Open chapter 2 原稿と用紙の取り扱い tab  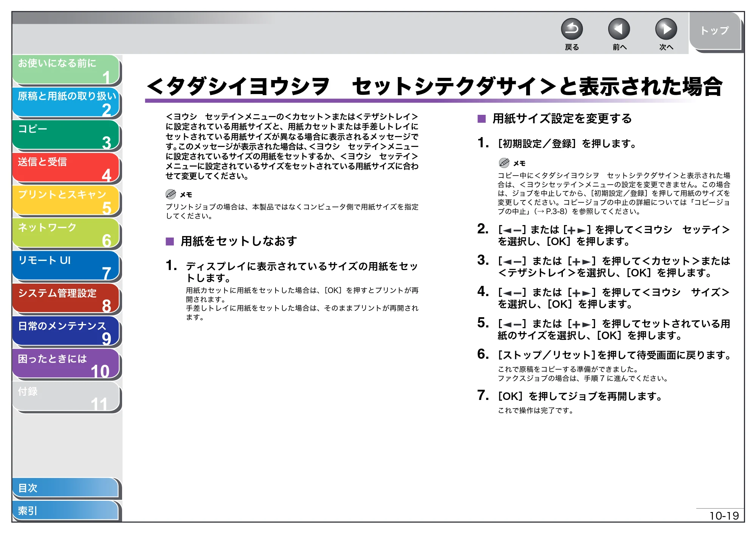point(66,102)
